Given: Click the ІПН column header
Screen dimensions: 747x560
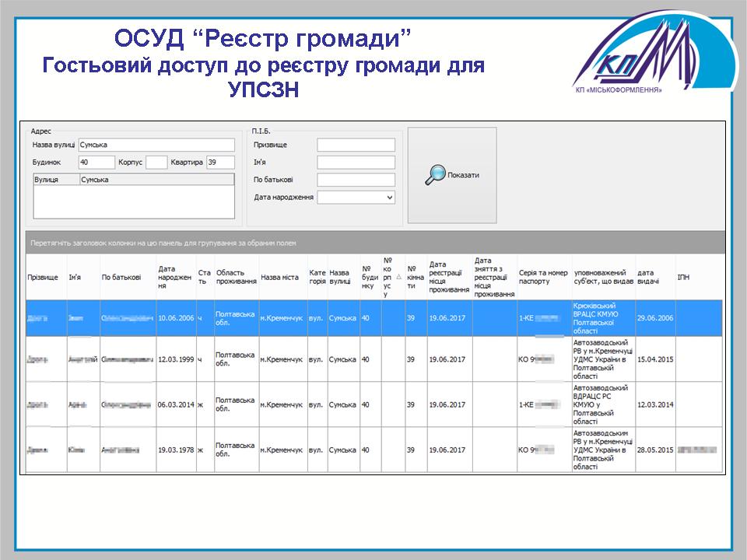Looking at the screenshot, I should pos(697,277).
